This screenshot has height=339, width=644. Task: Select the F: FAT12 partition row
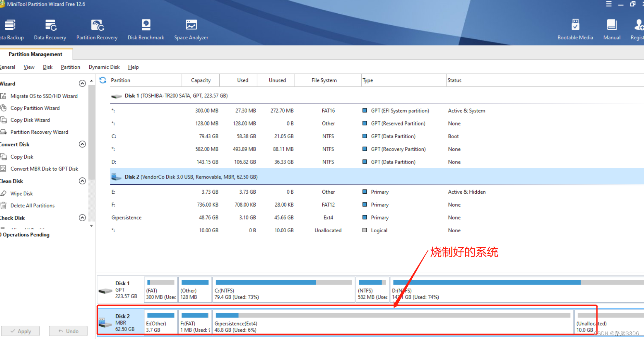tap(377, 205)
